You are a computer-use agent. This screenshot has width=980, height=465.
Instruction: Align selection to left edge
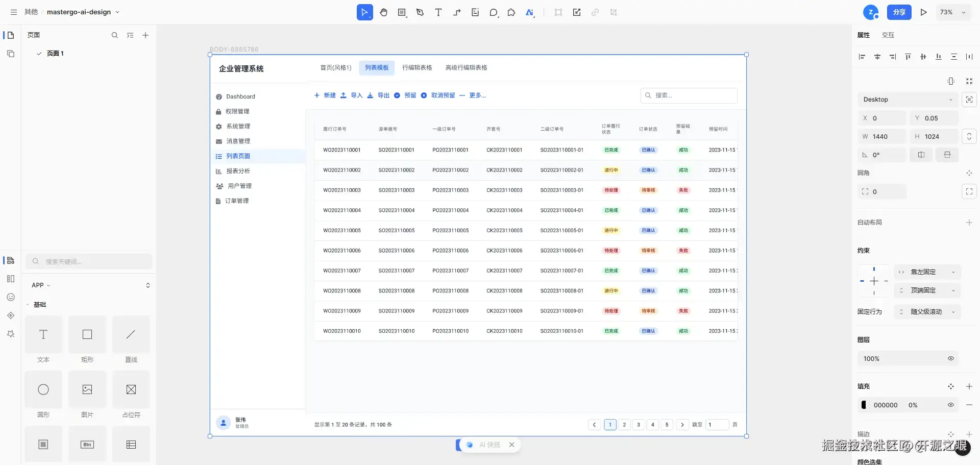coord(862,57)
